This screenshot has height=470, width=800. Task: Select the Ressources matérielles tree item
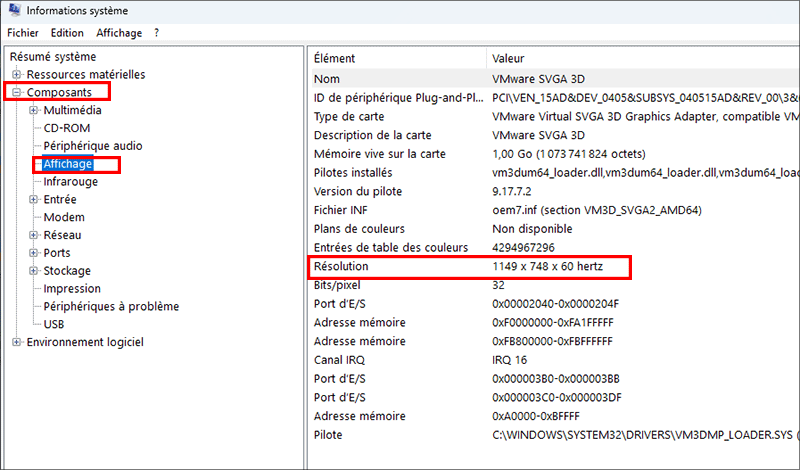pyautogui.click(x=86, y=75)
